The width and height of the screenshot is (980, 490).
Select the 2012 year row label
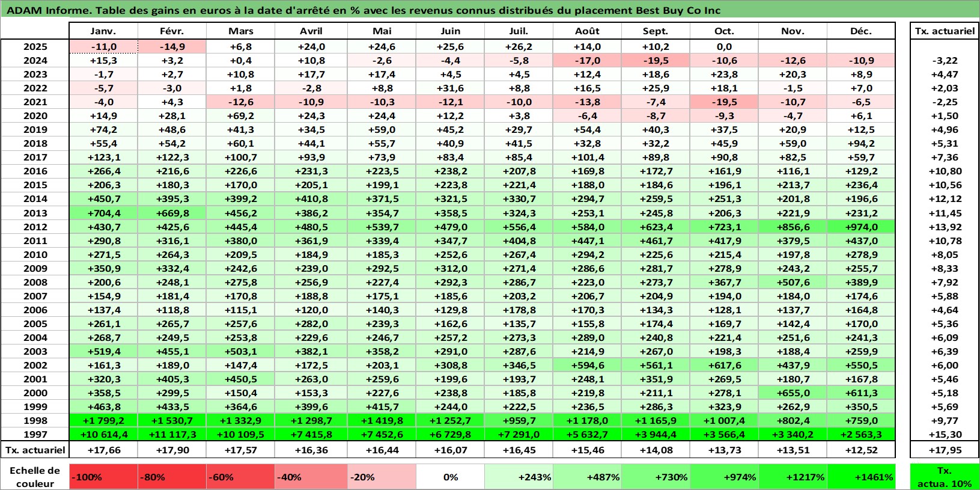click(x=35, y=227)
